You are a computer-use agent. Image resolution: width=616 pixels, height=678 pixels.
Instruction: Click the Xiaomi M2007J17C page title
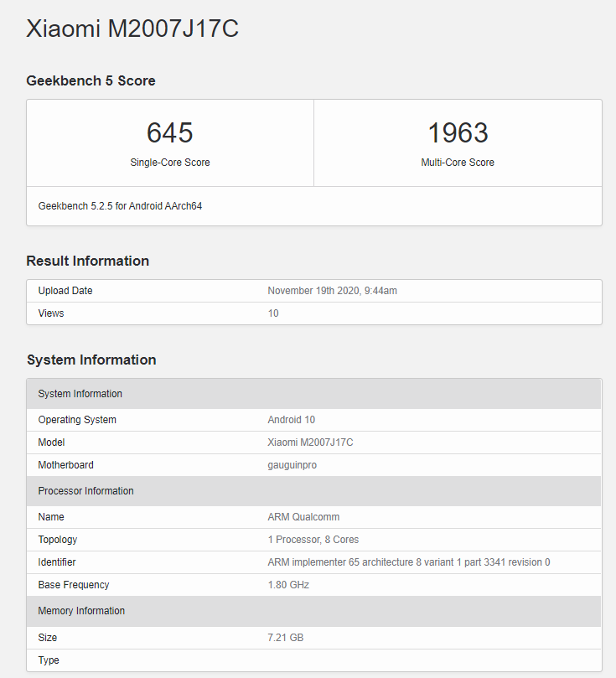coord(132,28)
